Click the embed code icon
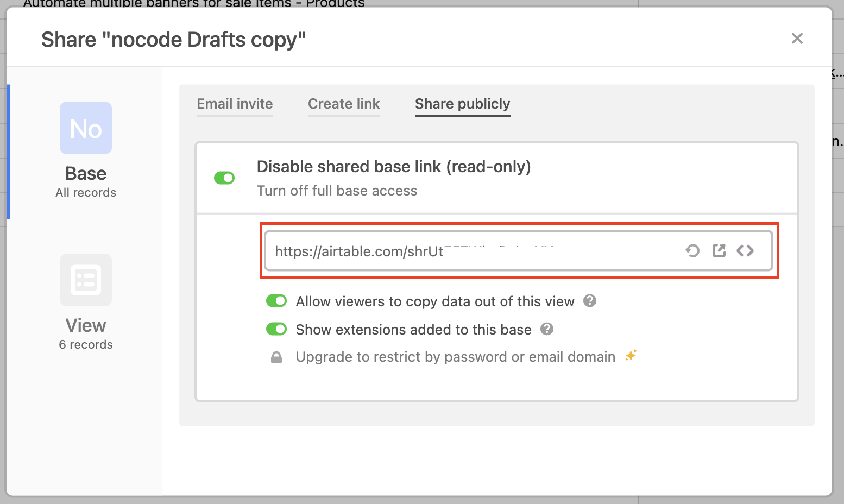The height and width of the screenshot is (504, 844). [745, 251]
